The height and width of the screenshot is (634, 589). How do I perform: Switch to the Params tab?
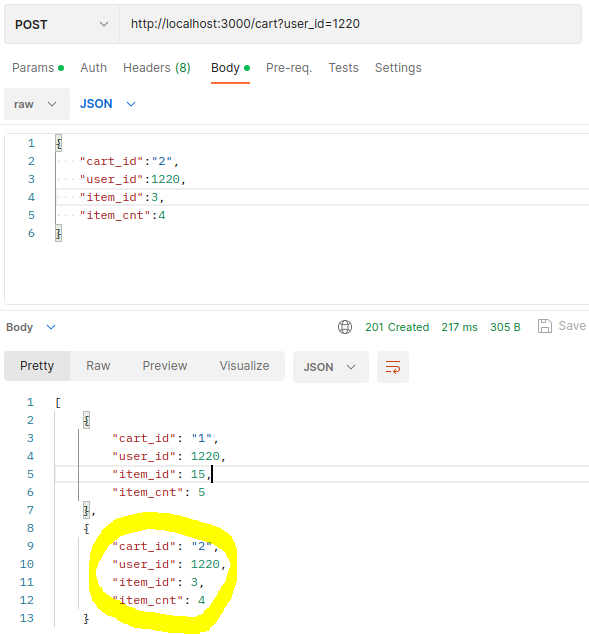point(38,68)
